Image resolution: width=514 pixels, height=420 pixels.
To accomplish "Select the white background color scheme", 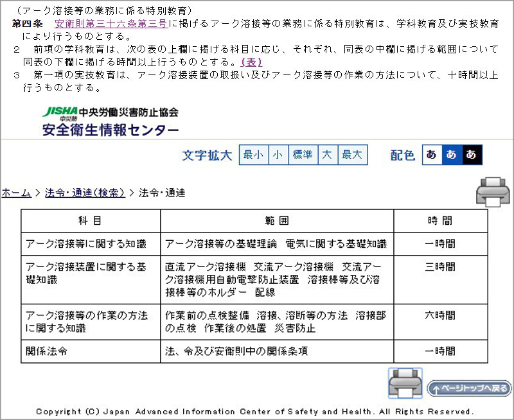I will [432, 155].
